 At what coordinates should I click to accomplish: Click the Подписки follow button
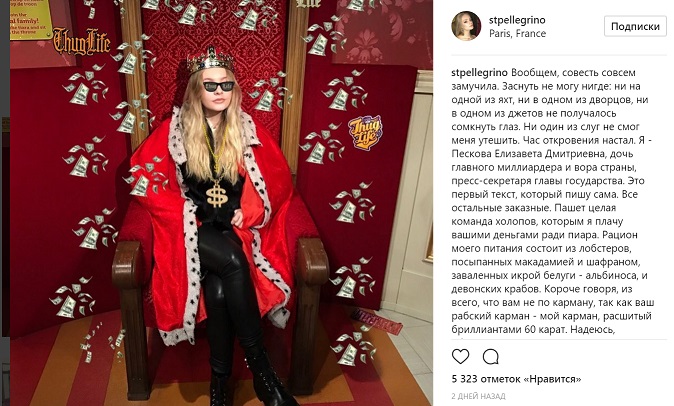pyautogui.click(x=635, y=26)
